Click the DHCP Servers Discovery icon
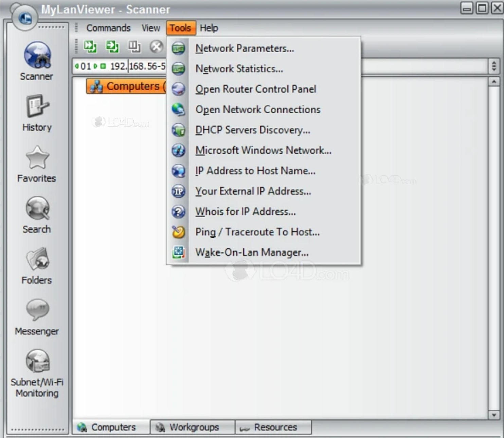 (x=178, y=130)
